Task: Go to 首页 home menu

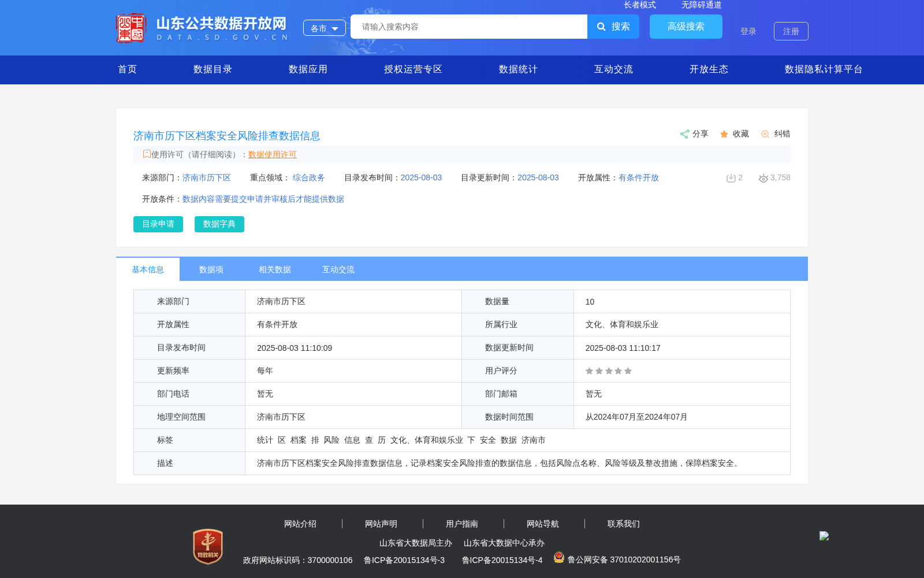Action: click(128, 69)
